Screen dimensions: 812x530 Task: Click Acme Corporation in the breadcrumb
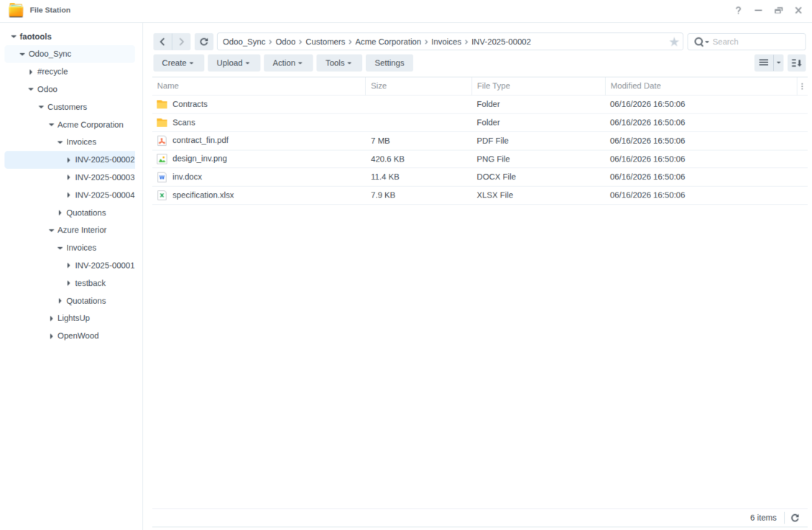(388, 42)
